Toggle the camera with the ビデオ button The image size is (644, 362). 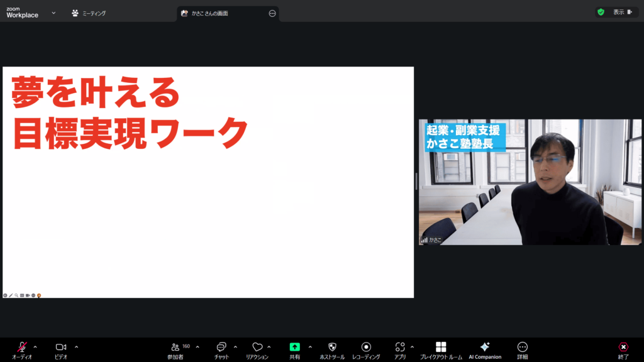click(x=61, y=348)
